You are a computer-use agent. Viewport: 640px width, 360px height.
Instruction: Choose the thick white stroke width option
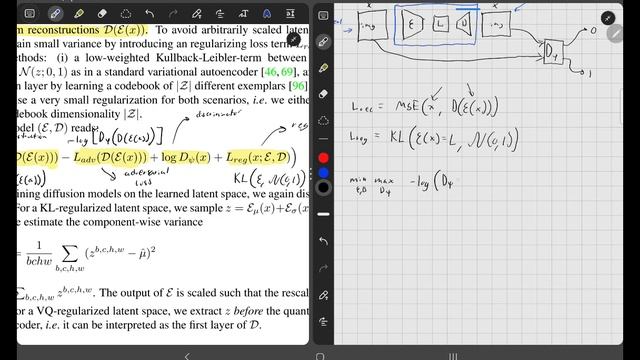pos(323,214)
